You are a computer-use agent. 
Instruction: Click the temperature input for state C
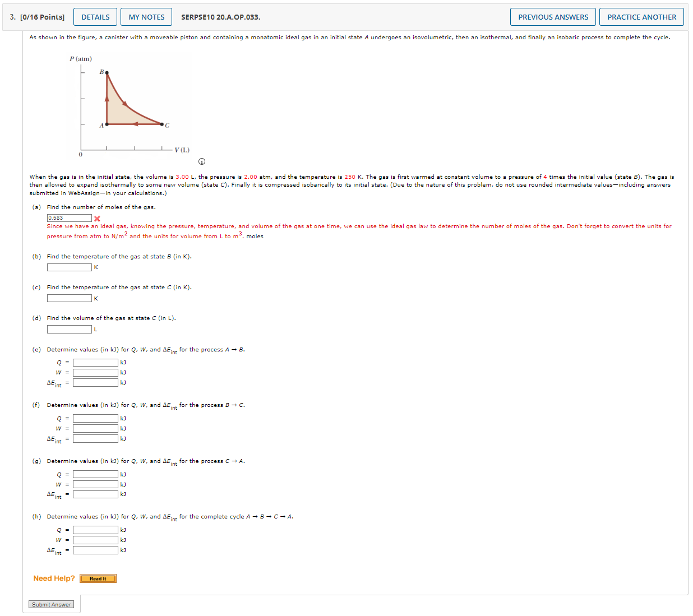click(69, 298)
